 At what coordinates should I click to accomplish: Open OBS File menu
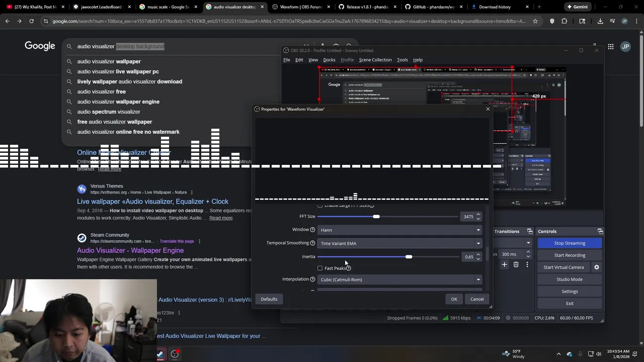point(286,60)
